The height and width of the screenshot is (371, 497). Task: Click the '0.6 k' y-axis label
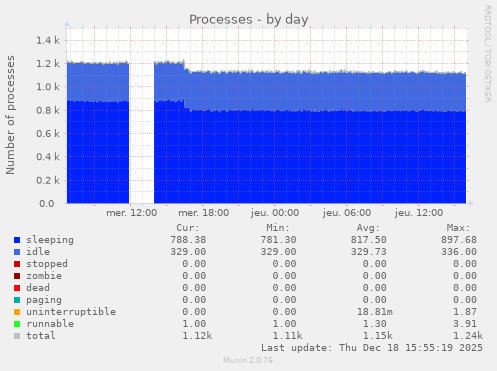click(x=48, y=134)
